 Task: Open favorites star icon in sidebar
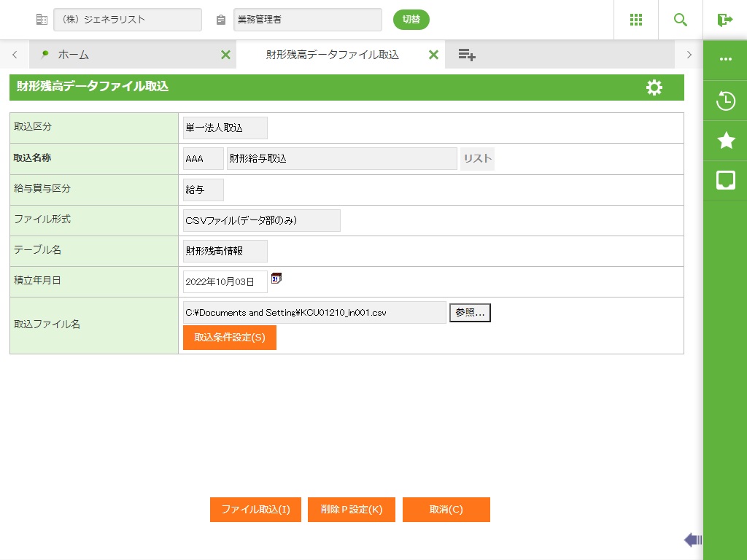pos(725,141)
